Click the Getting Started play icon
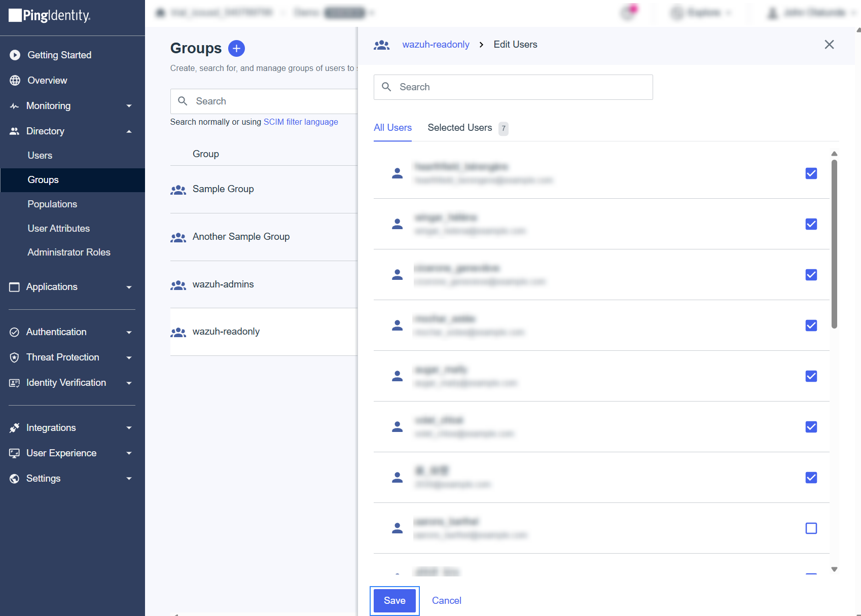 (x=15, y=55)
